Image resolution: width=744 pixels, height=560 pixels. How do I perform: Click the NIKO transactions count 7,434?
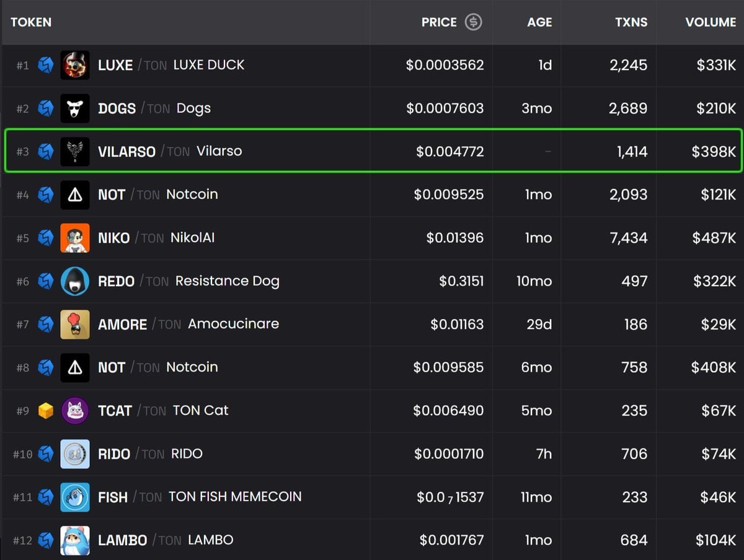tap(629, 238)
